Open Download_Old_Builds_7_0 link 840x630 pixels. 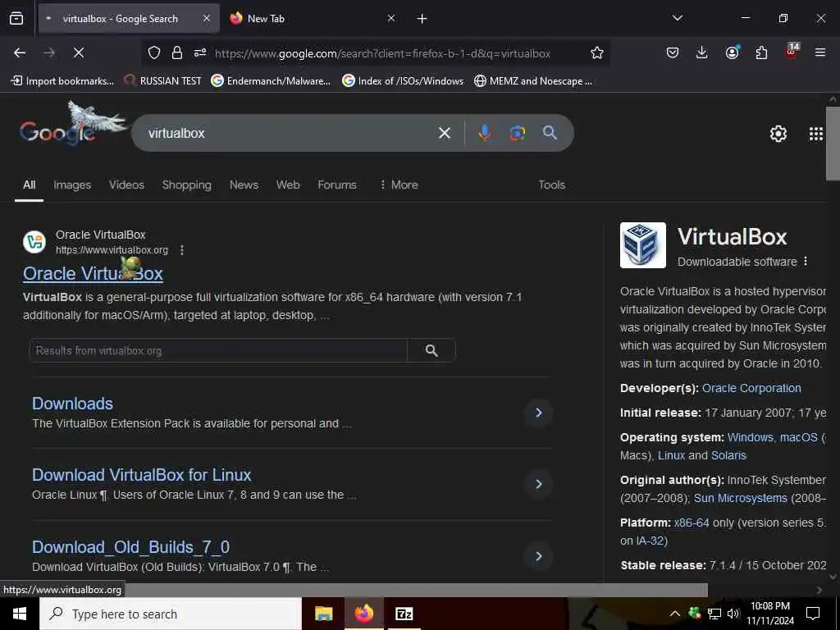click(130, 547)
